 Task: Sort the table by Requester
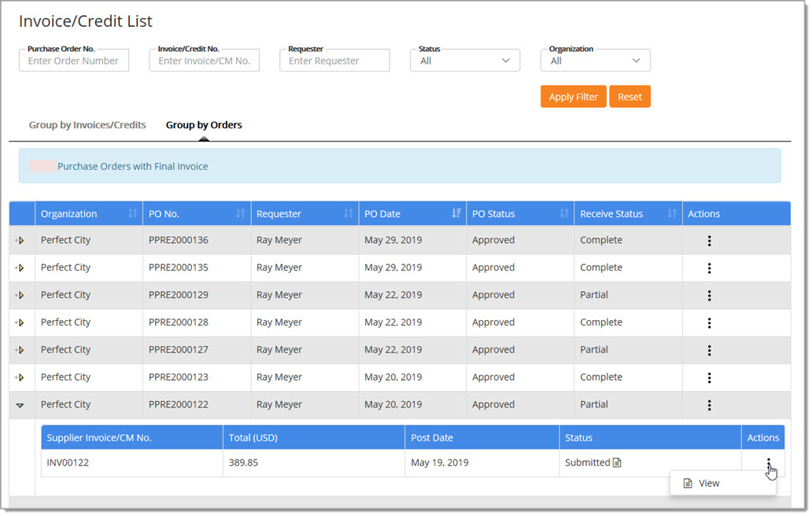(345, 213)
